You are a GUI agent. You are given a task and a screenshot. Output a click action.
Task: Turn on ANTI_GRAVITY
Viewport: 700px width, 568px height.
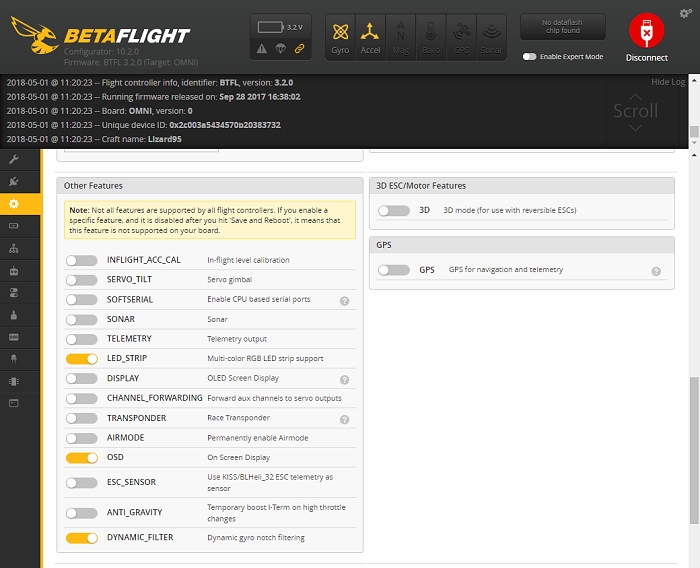[81, 513]
